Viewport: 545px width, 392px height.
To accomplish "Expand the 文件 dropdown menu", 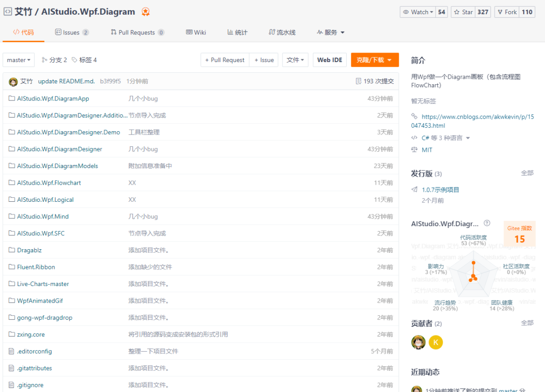I will [x=295, y=60].
